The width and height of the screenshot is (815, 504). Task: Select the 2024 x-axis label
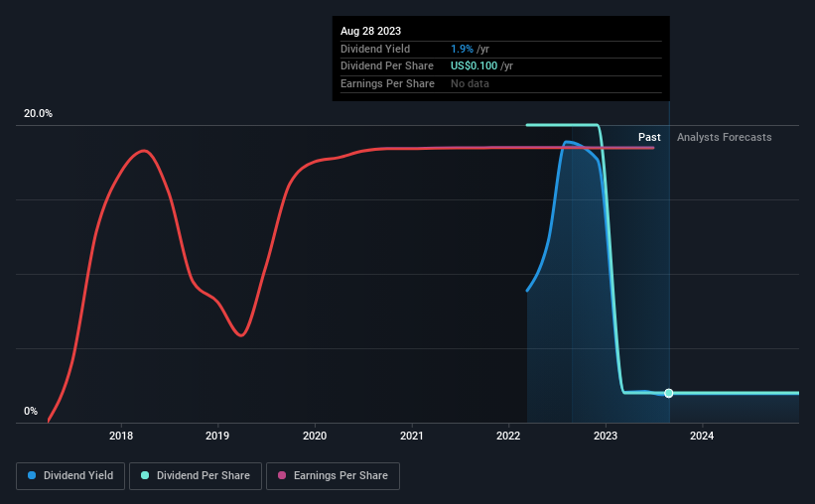coord(702,436)
